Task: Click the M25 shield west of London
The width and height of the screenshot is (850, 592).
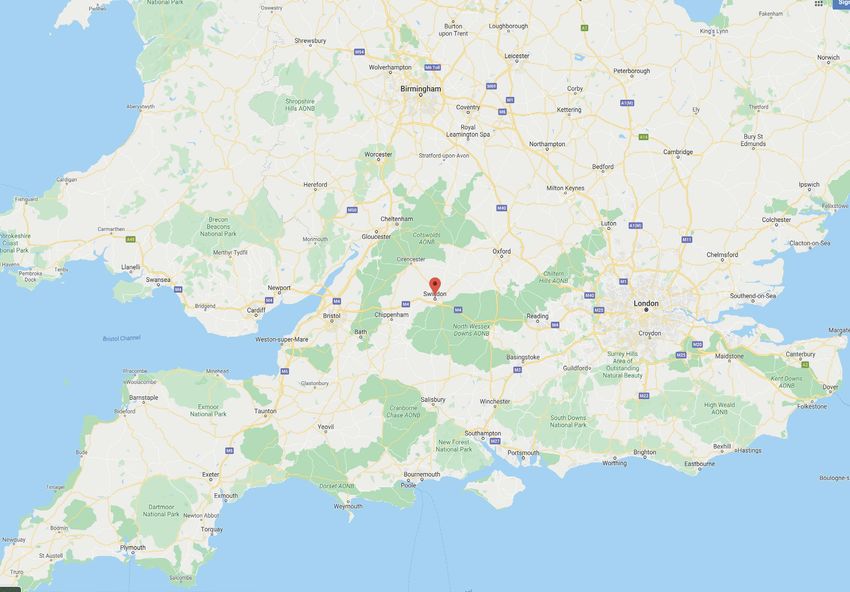Action: coord(598,310)
